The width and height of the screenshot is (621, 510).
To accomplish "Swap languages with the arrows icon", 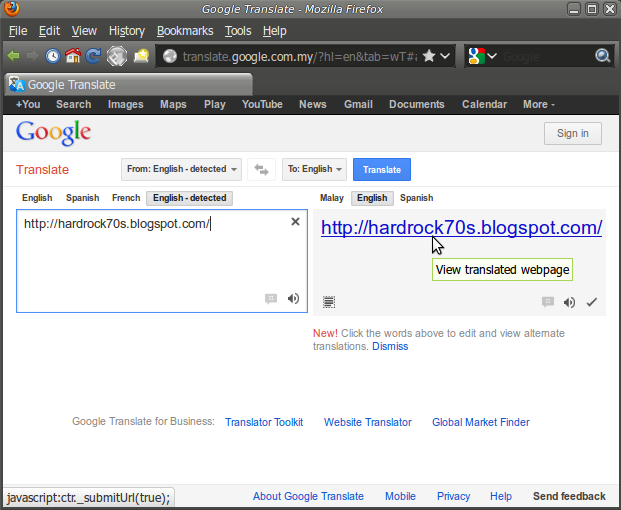I will point(261,169).
